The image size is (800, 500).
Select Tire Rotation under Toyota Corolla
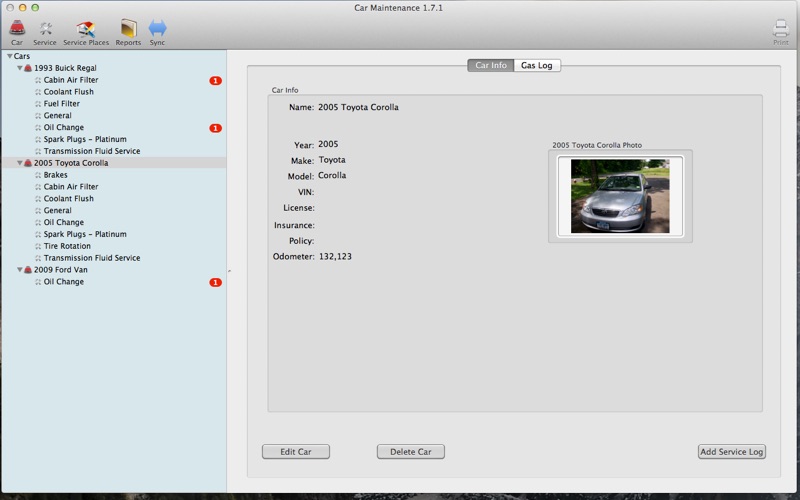[67, 246]
